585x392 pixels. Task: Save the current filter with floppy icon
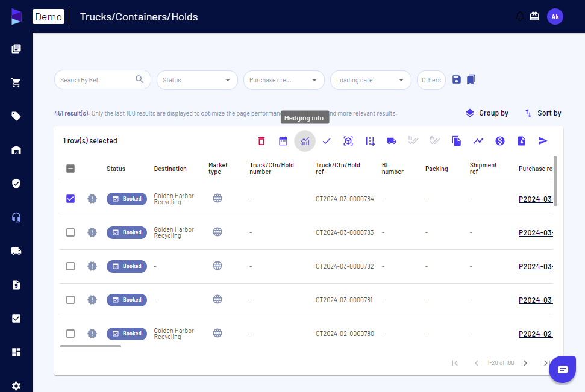pyautogui.click(x=456, y=79)
